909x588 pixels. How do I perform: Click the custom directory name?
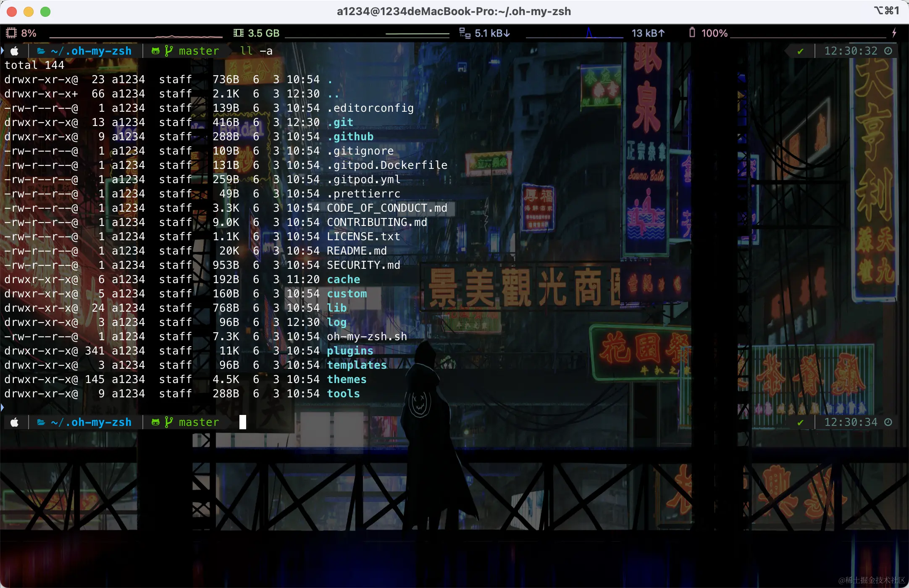[x=347, y=294]
